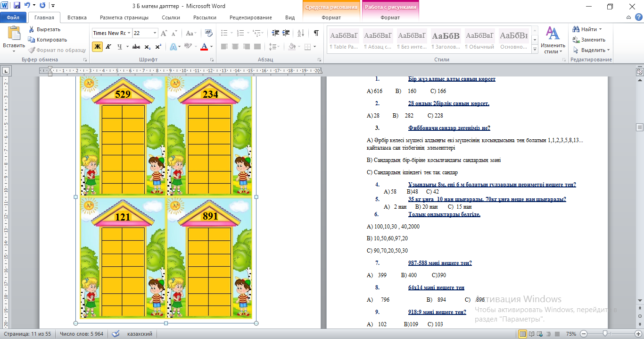
Task: Cut selection with the Вырезать scissors icon
Action: point(32,29)
